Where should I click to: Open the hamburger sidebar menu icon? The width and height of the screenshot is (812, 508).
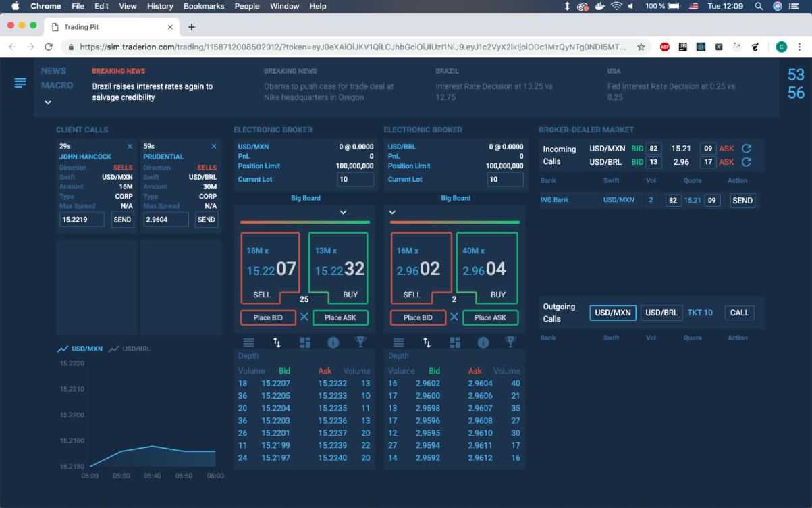20,82
